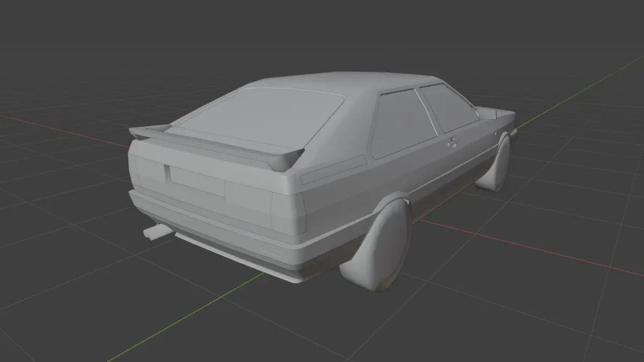The image size is (644, 362).
Task: Click the license plate recess on the trunk
Action: 194,180
